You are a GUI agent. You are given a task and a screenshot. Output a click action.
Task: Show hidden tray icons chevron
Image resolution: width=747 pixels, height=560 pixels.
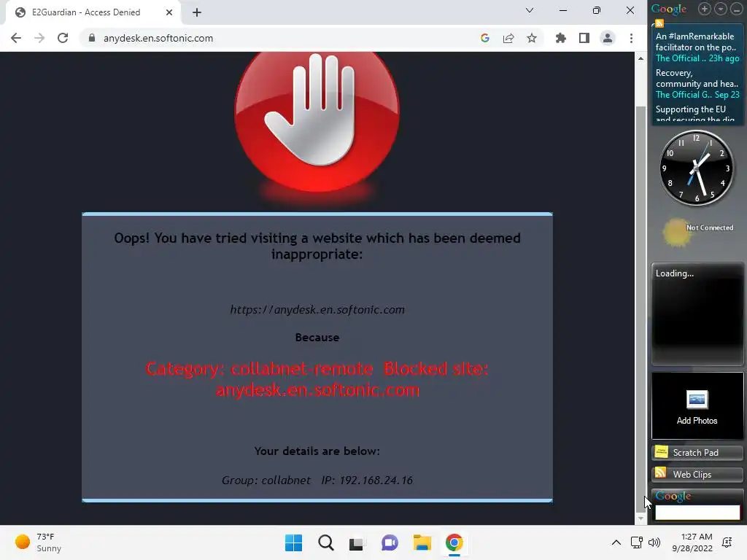click(616, 542)
